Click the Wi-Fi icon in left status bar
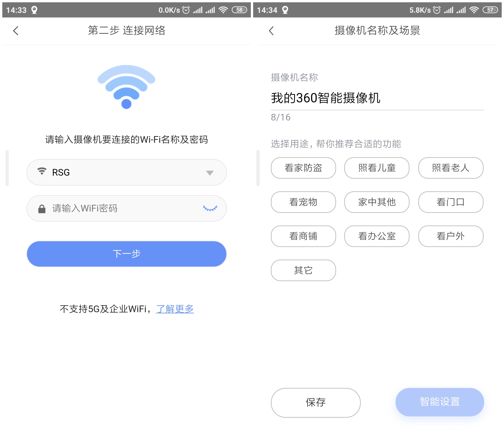 point(223,10)
